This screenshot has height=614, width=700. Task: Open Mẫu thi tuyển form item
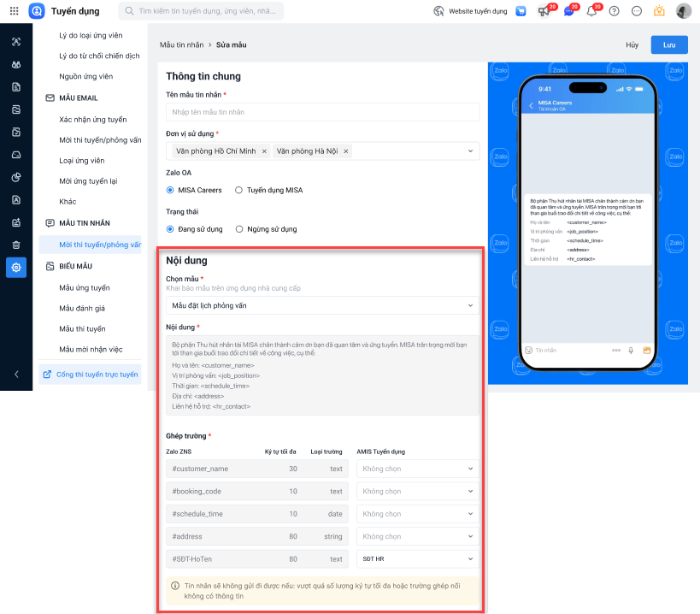click(82, 328)
